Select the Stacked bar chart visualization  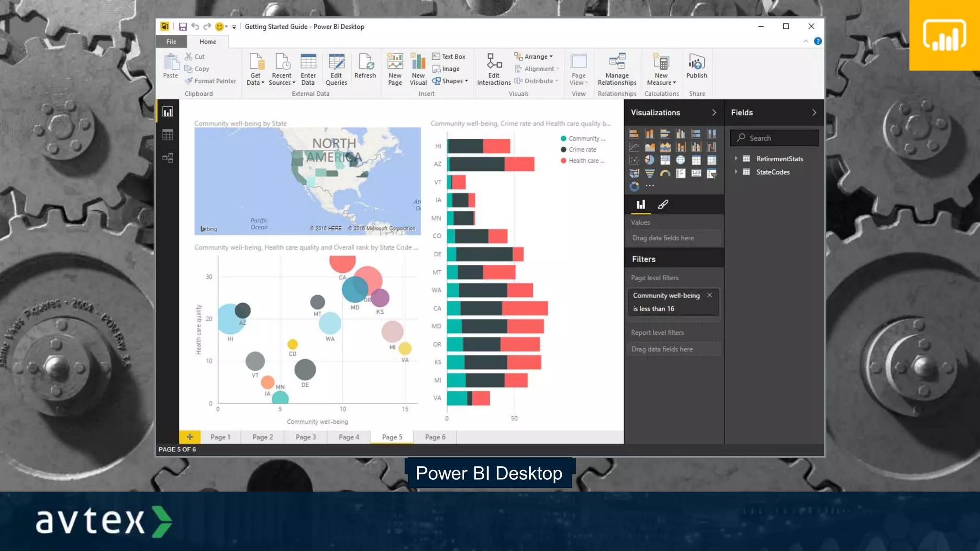(x=634, y=134)
